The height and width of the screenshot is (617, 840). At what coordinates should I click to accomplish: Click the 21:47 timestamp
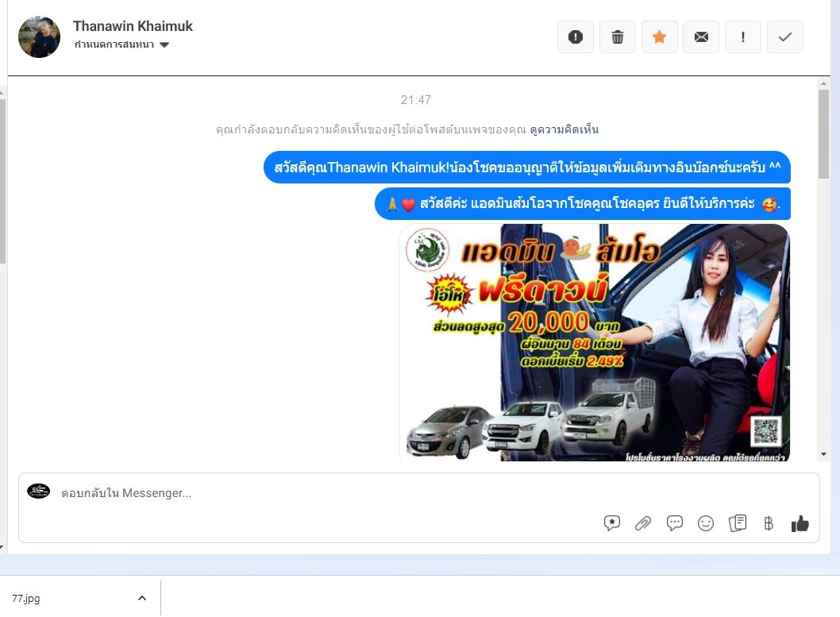[x=416, y=99]
